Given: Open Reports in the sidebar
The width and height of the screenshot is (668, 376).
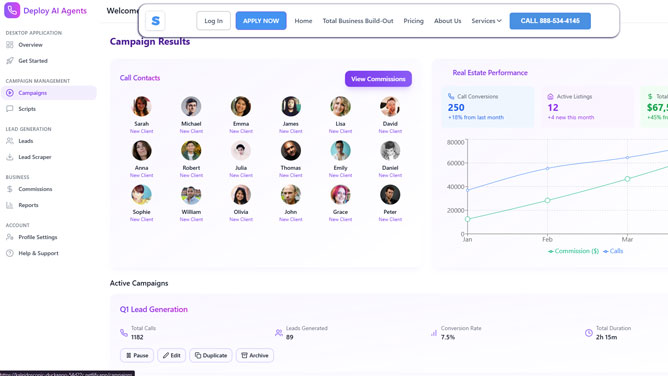Looking at the screenshot, I should point(49,205).
